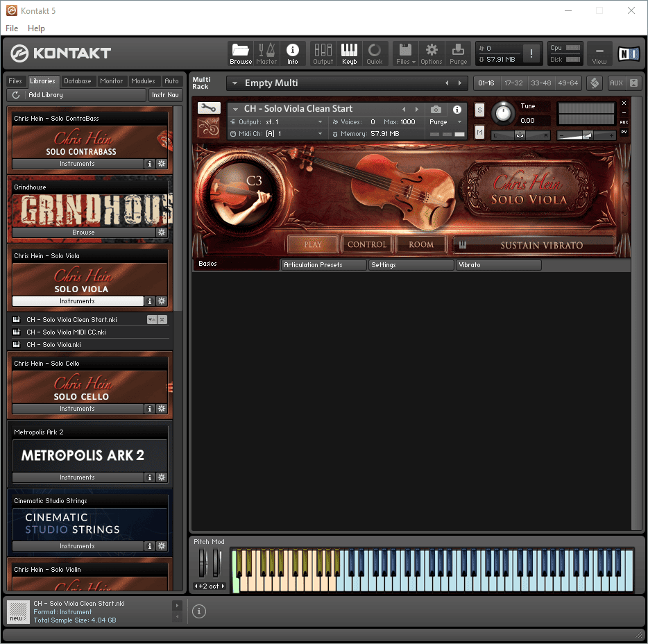Click the CONTROL page button

click(x=366, y=245)
